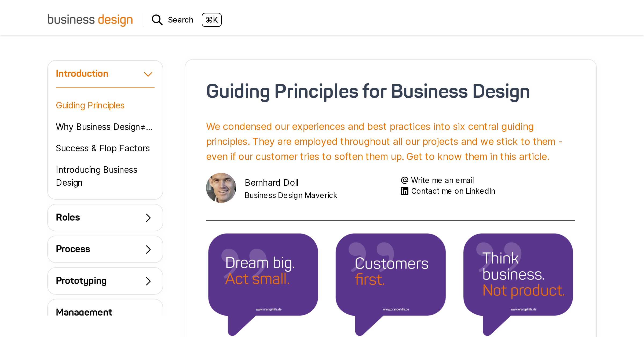Collapse the Introduction section chevron
This screenshot has width=644, height=337.
(148, 74)
